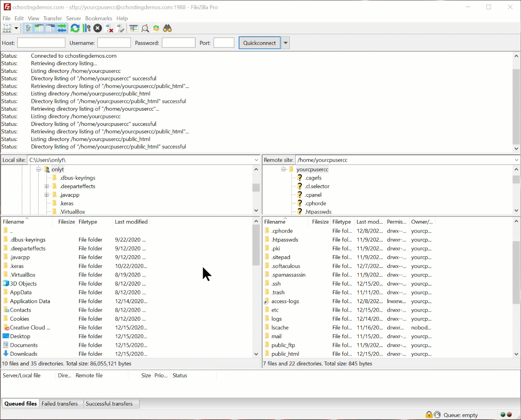The image size is (521, 420).
Task: Open the Site Manager icon
Action: pyautogui.click(x=7, y=28)
